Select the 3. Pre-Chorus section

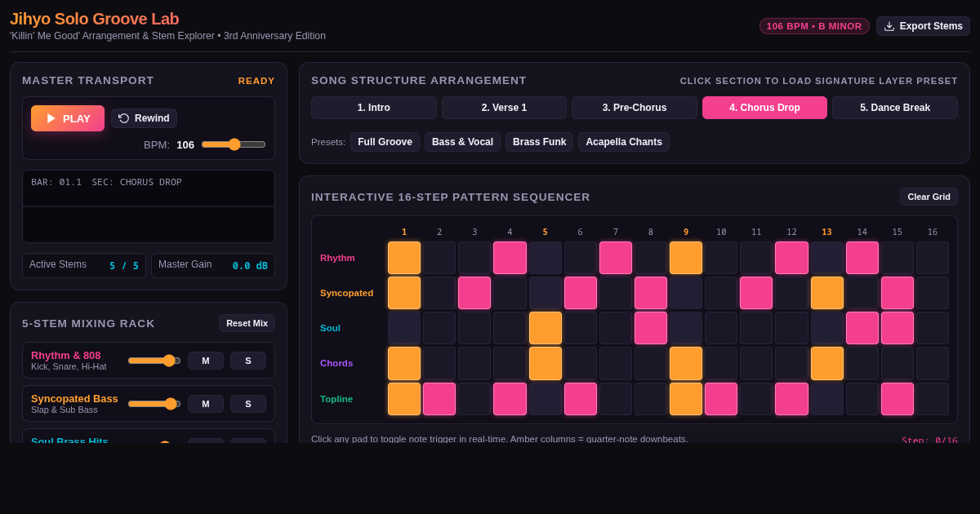(x=635, y=108)
